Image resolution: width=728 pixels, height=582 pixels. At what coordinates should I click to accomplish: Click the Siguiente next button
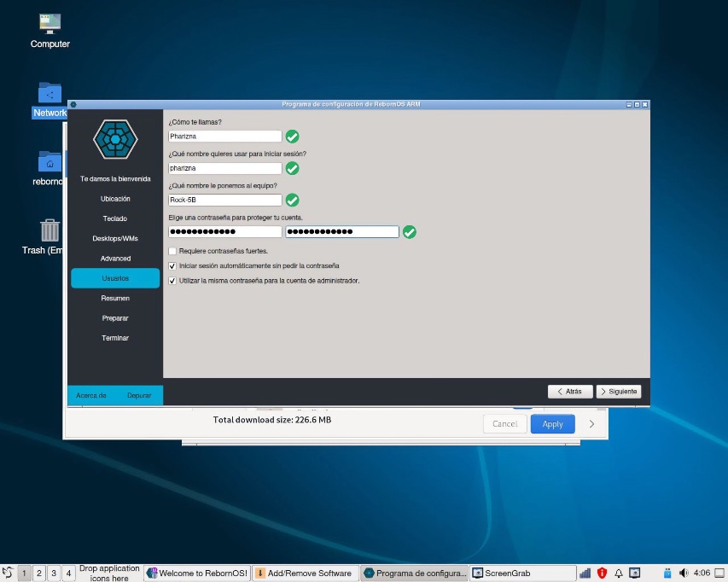click(x=619, y=392)
